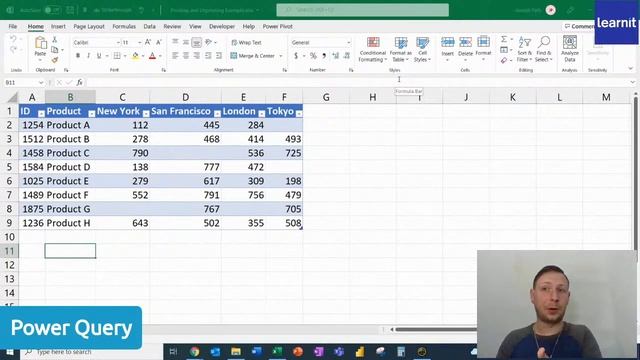Click the Name Box showing B11
Screen dimensions: 640x360
23,82
